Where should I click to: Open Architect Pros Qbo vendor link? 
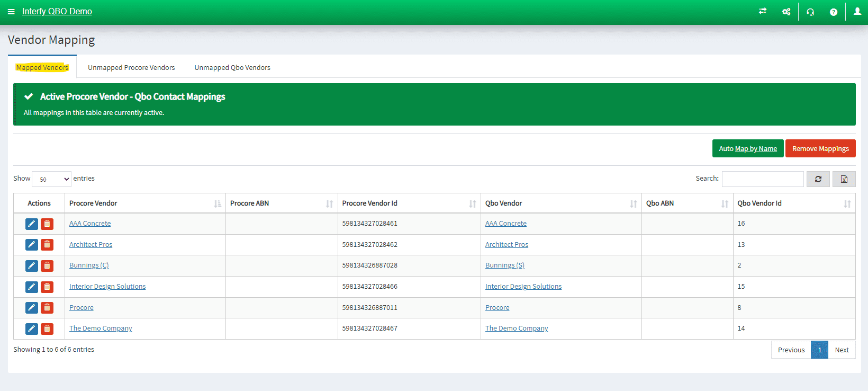(507, 245)
